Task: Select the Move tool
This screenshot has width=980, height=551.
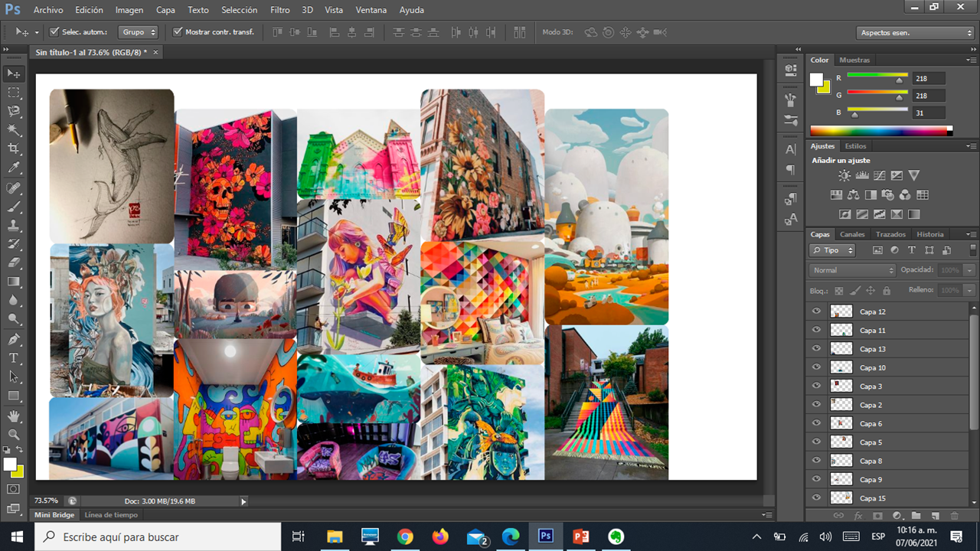Action: (x=14, y=73)
